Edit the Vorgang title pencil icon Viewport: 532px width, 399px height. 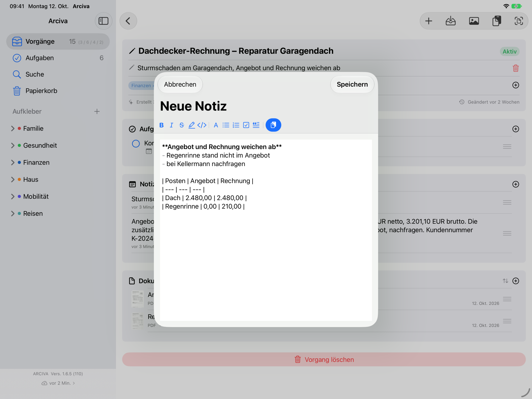pos(132,51)
